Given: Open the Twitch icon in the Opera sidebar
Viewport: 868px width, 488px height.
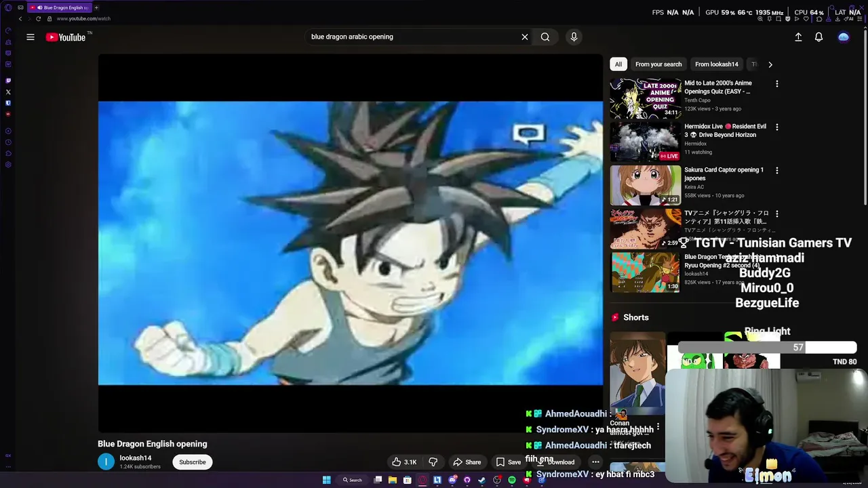Looking at the screenshot, I should coord(8,81).
